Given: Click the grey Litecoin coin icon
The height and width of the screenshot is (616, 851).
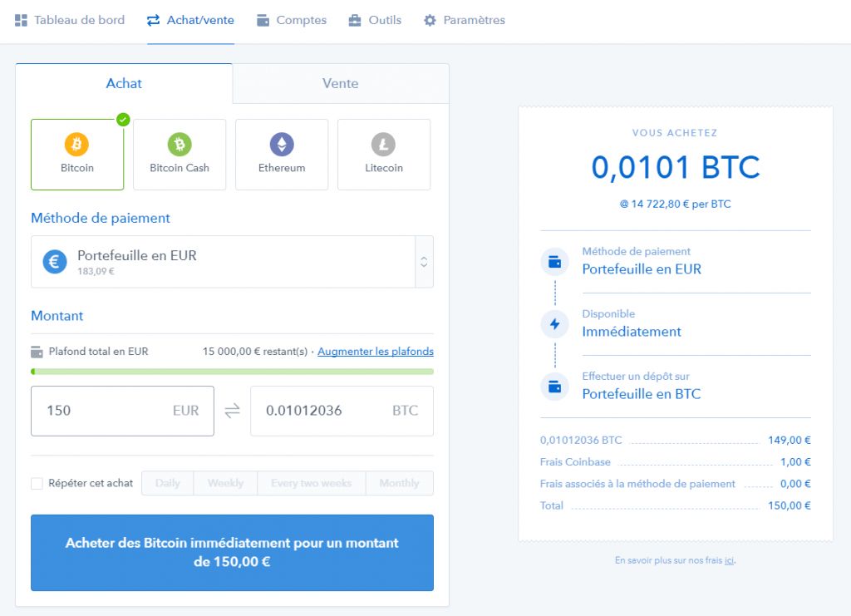Looking at the screenshot, I should 384,145.
